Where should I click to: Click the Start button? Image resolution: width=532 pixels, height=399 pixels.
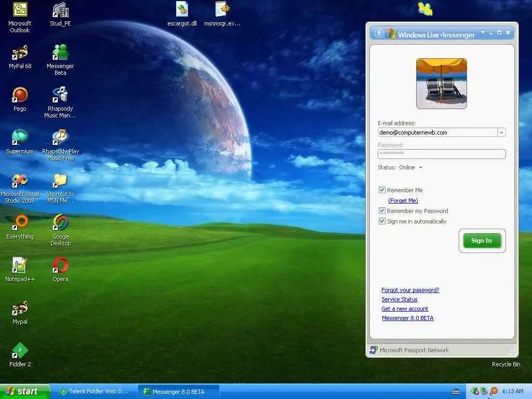(24, 391)
